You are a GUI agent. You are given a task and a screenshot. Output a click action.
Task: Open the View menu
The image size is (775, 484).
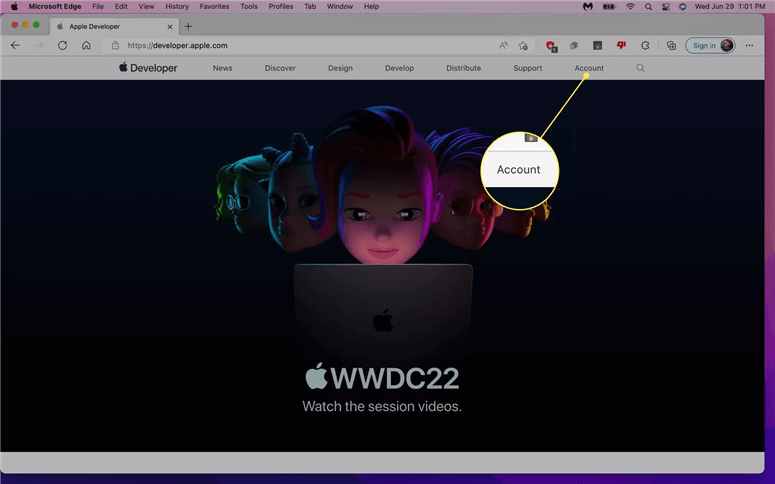tap(146, 6)
